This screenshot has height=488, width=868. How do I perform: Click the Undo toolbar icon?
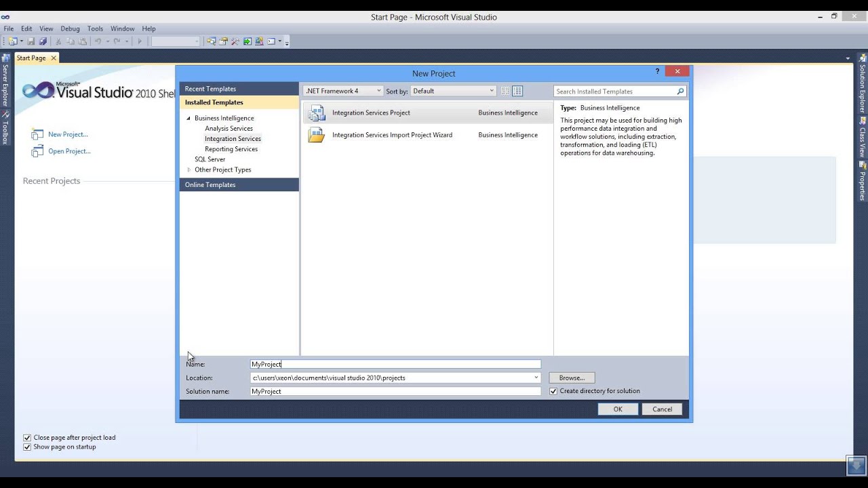coord(98,41)
